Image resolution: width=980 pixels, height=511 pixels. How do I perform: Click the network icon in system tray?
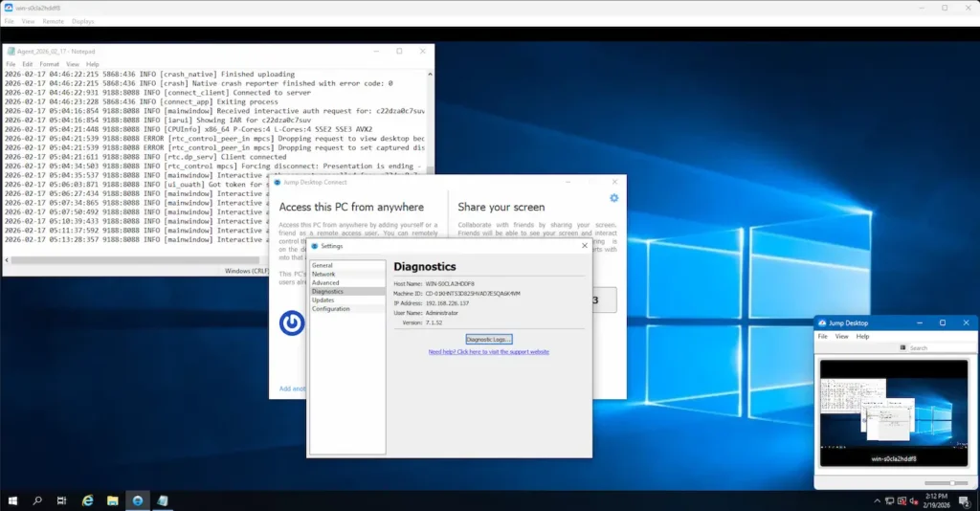pos(889,501)
